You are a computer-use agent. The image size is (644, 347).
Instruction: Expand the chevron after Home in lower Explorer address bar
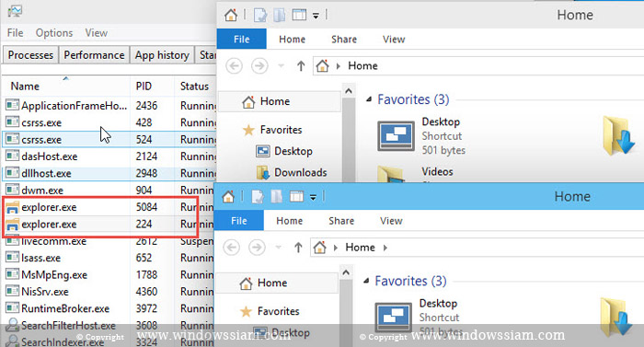[385, 248]
